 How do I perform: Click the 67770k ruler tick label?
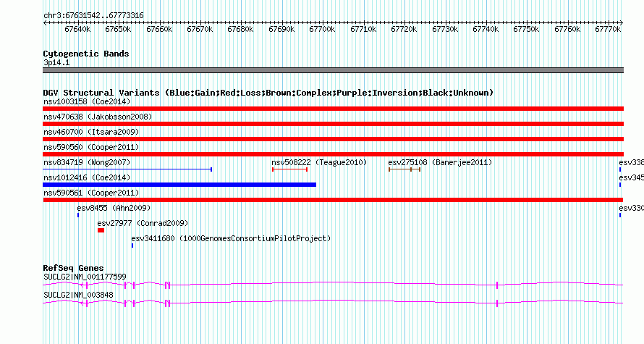(x=608, y=29)
